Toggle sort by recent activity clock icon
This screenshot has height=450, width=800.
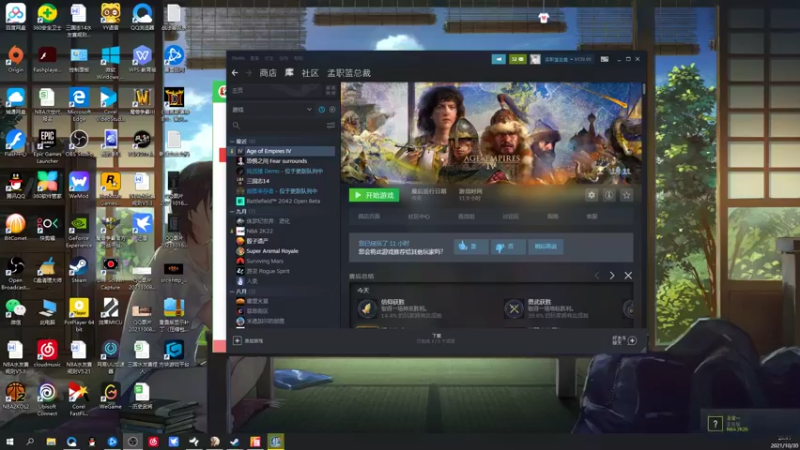321,110
